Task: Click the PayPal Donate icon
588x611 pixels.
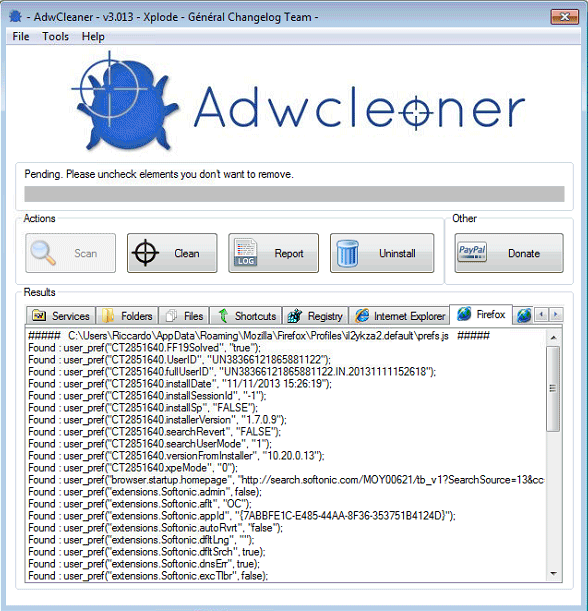Action: 472,253
